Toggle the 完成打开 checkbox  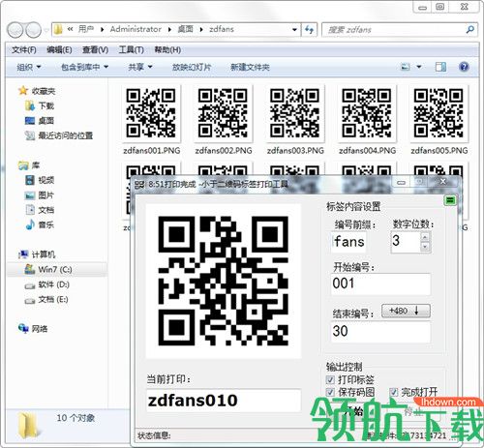tap(394, 392)
